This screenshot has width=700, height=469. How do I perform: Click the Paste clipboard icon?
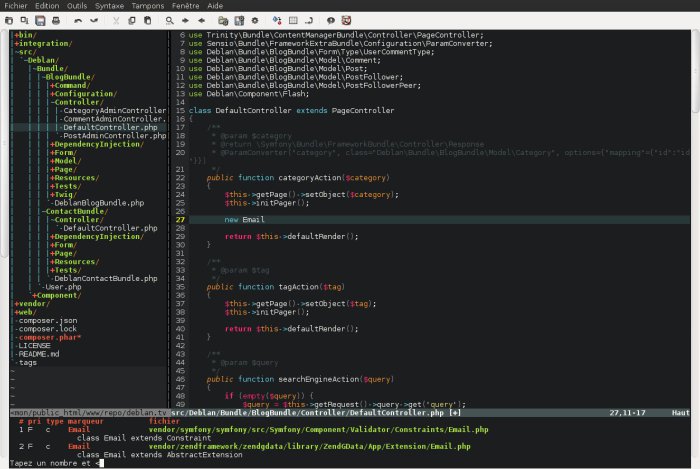pos(147,21)
